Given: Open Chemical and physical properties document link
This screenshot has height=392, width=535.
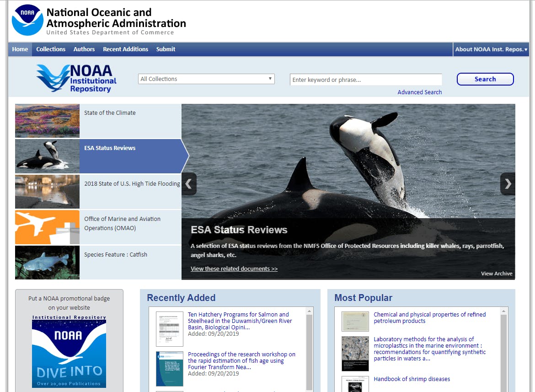Looking at the screenshot, I should pos(429,317).
